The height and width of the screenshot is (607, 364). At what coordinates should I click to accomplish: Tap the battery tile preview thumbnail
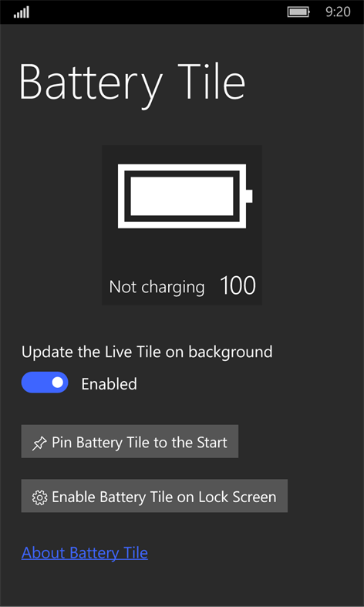(x=182, y=225)
